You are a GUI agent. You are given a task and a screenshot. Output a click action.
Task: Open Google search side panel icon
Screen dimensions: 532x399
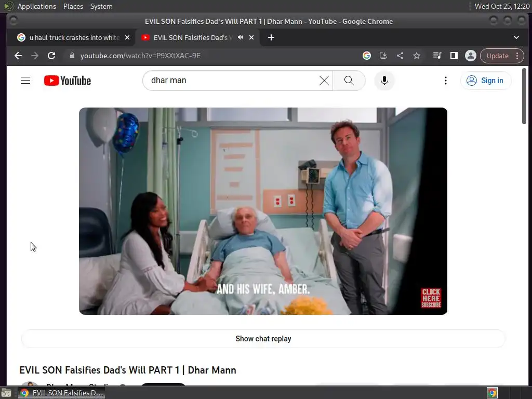pos(366,56)
